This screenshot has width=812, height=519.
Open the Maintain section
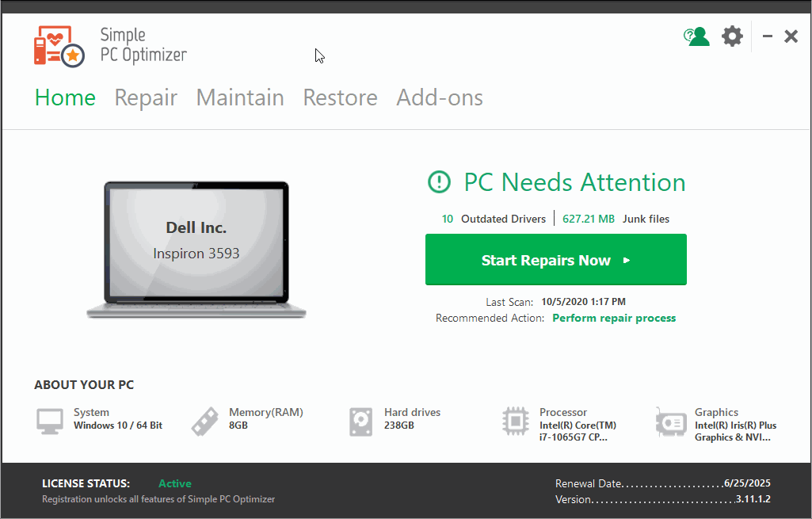coord(240,97)
